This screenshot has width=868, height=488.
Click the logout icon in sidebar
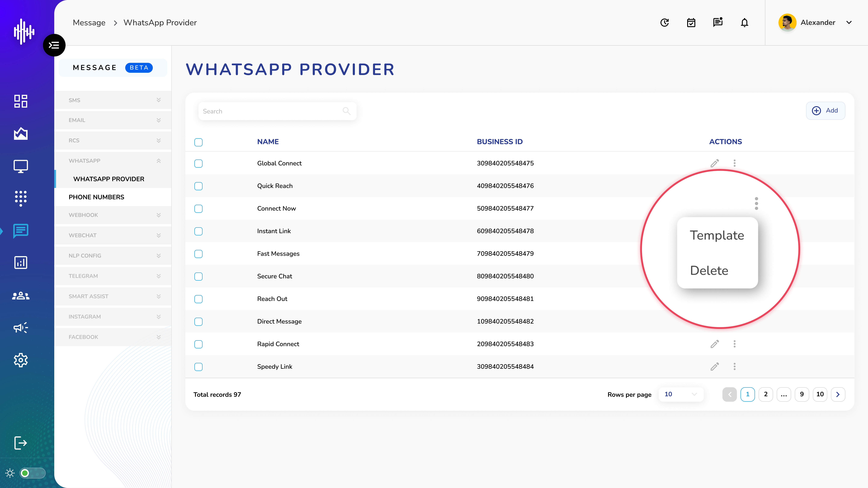[x=20, y=443]
